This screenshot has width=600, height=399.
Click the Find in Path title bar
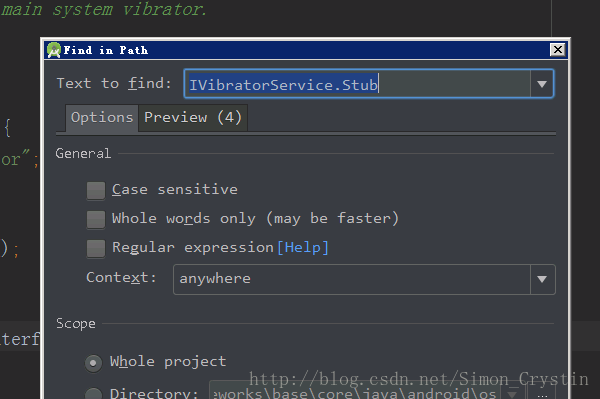click(x=298, y=50)
